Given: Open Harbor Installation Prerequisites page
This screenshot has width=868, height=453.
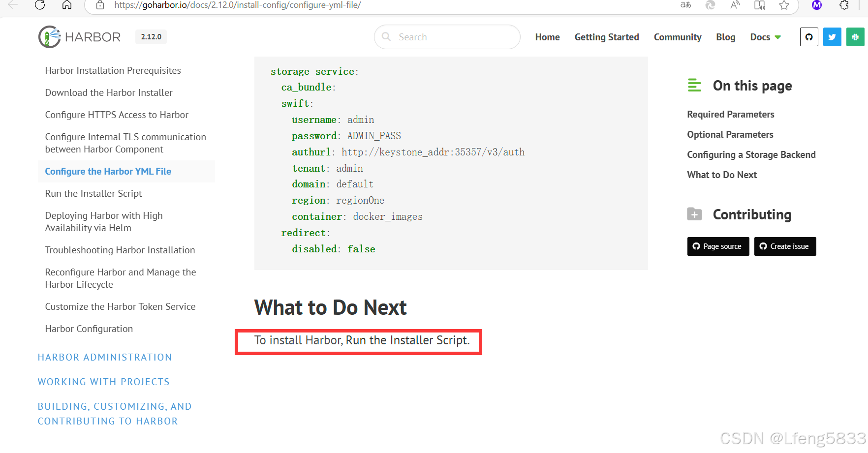Looking at the screenshot, I should click(x=113, y=70).
